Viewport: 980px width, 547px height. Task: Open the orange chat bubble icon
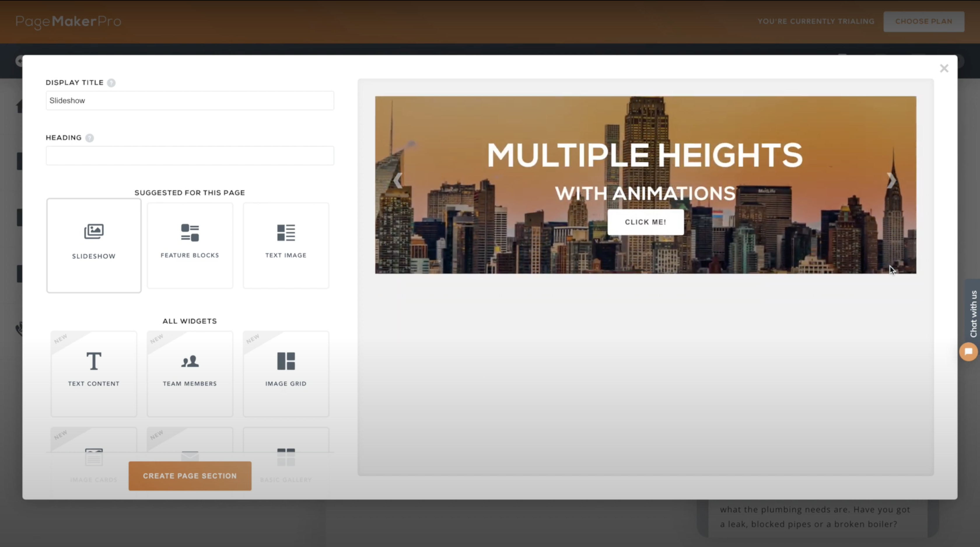coord(968,351)
